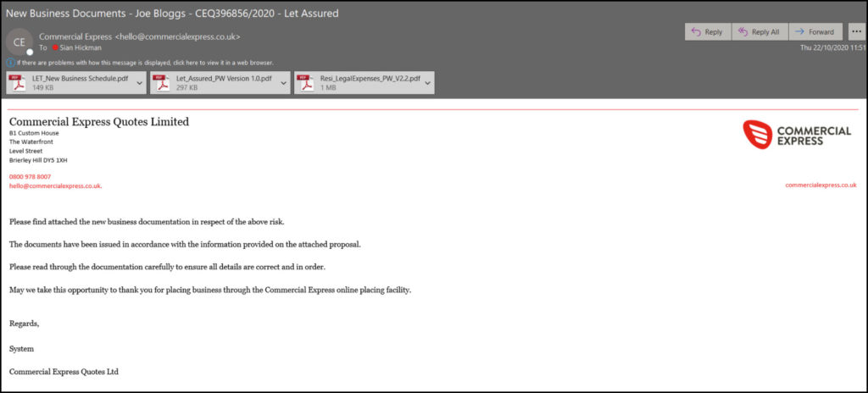This screenshot has height=393, width=868.
Task: Open the hello@commercialexpress.co.uk link in email body
Action: click(55, 185)
